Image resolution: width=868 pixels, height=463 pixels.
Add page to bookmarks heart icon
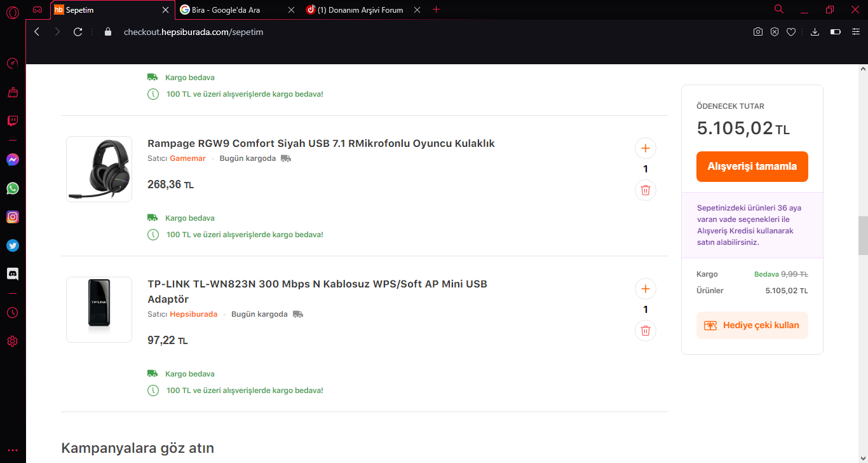click(791, 32)
